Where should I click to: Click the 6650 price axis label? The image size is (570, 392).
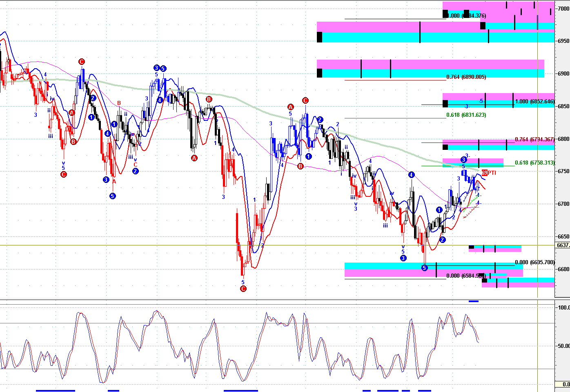coord(563,236)
